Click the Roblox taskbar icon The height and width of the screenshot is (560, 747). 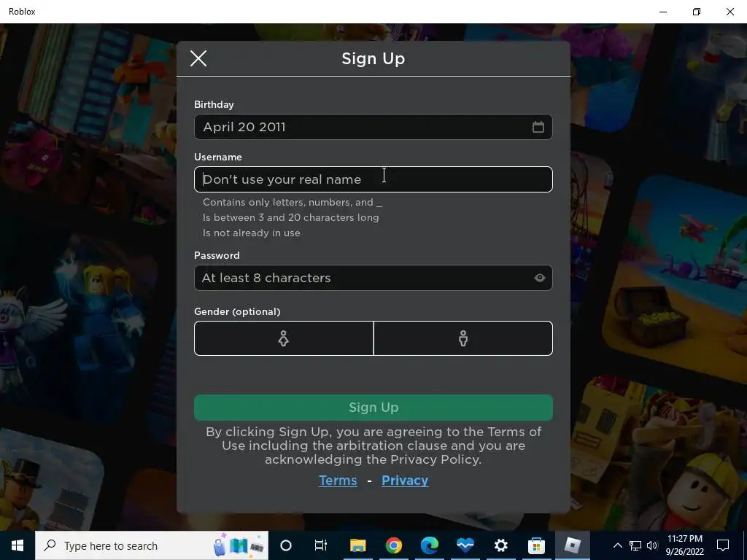[x=572, y=545]
